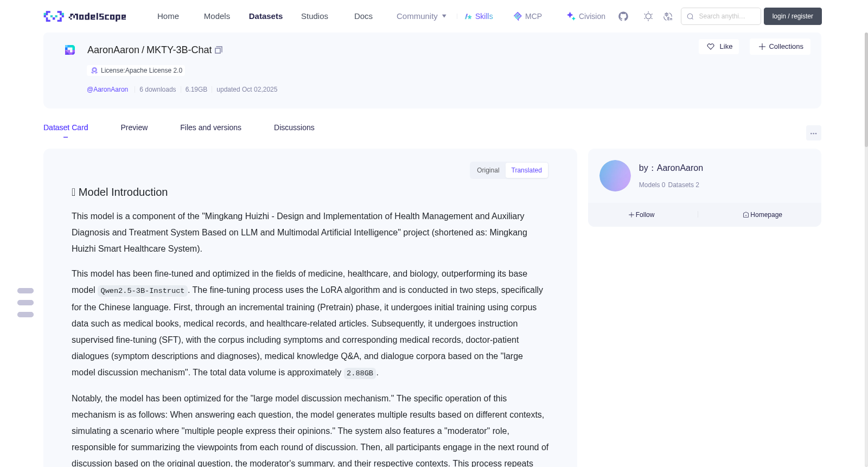Screen dimensions: 868x467
Task: Select the Translated text option
Action: (526, 170)
